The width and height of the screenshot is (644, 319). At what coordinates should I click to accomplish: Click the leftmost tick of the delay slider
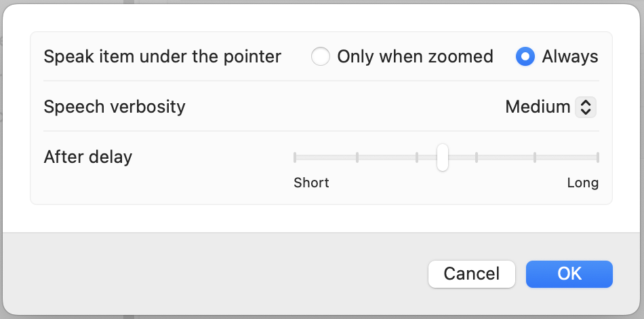295,157
